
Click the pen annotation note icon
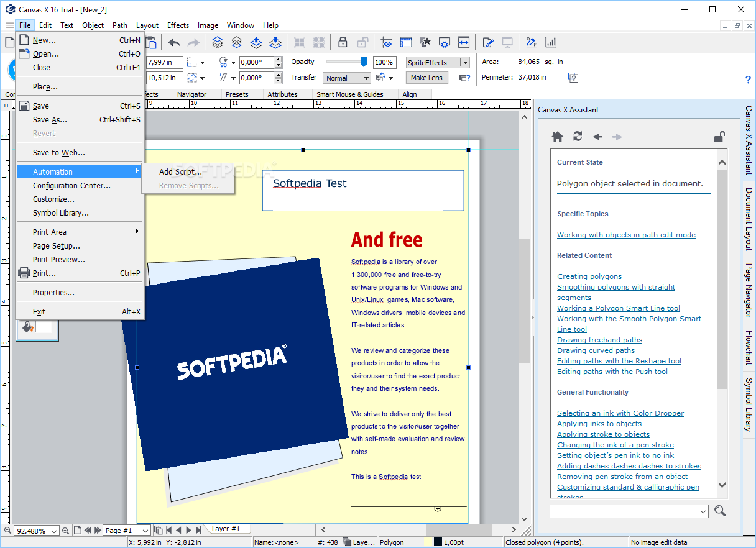(488, 42)
